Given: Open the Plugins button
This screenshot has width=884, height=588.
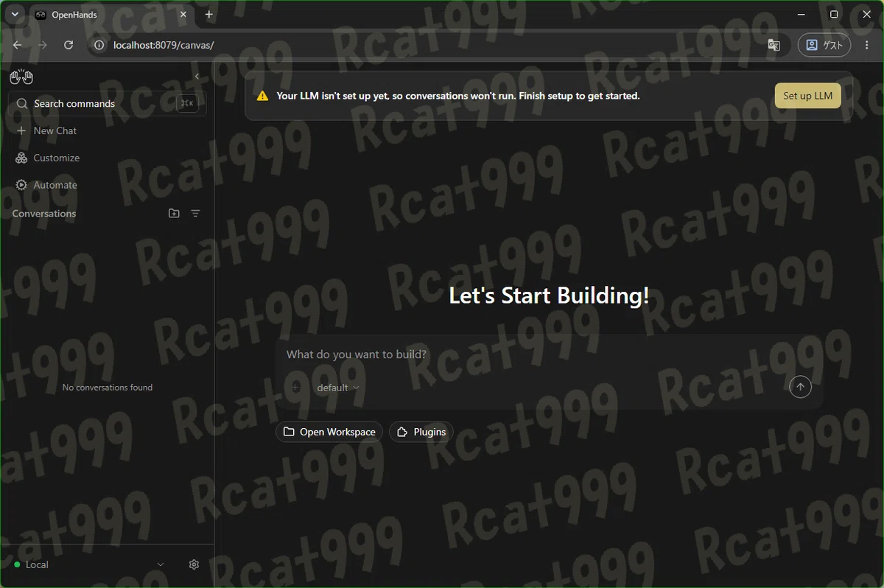Looking at the screenshot, I should (x=421, y=432).
